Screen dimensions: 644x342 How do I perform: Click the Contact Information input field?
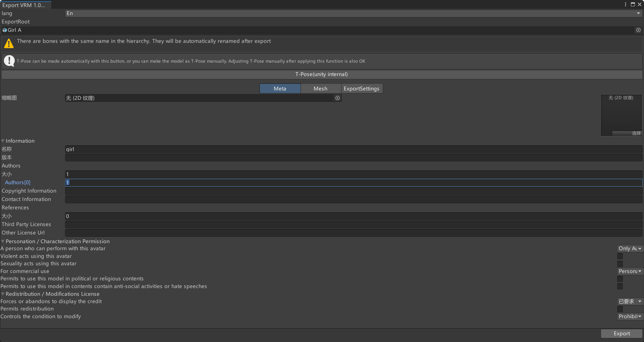click(x=354, y=199)
